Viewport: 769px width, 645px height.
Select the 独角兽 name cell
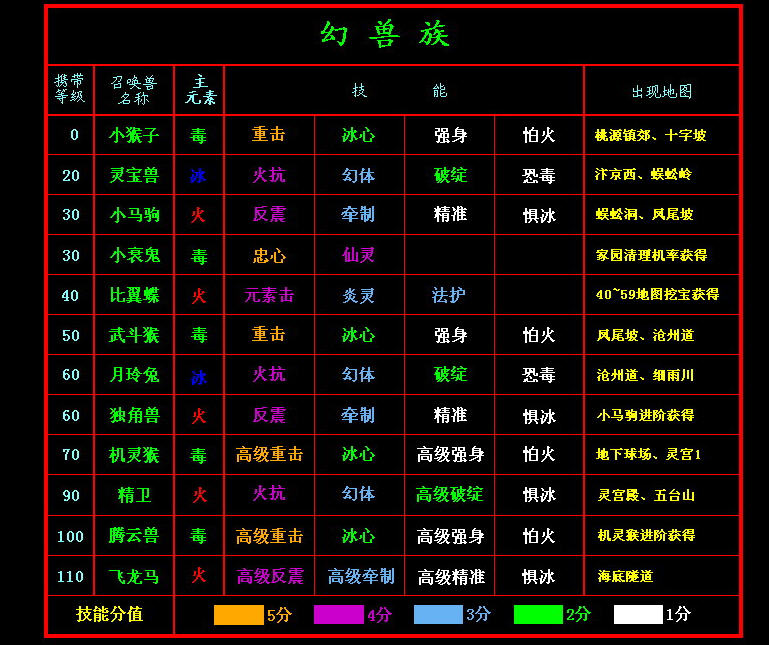(x=134, y=415)
